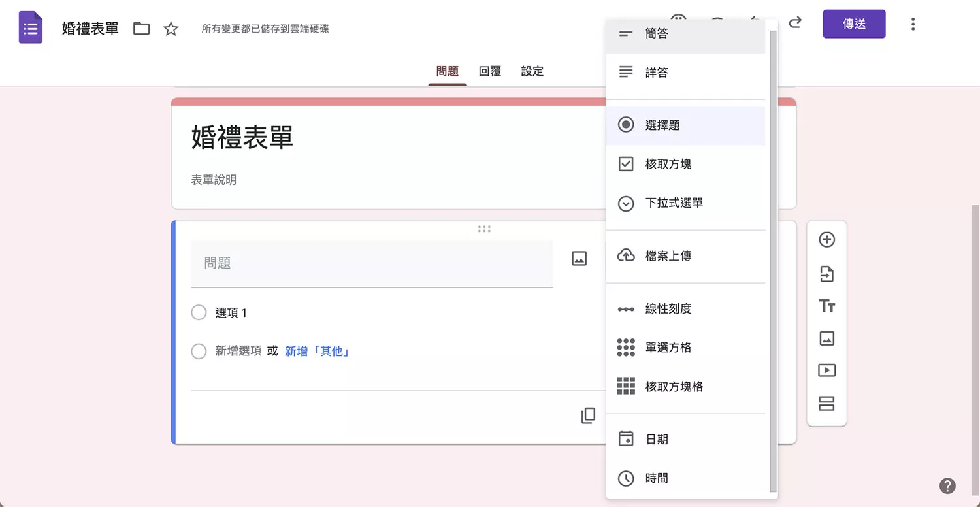Pick 檔案上傳 question type
980x507 pixels.
point(685,256)
